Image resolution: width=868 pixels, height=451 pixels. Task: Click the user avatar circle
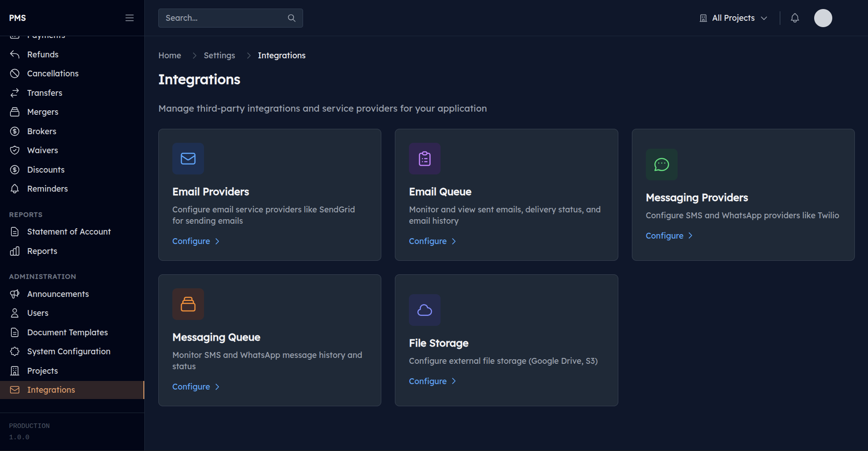[822, 18]
